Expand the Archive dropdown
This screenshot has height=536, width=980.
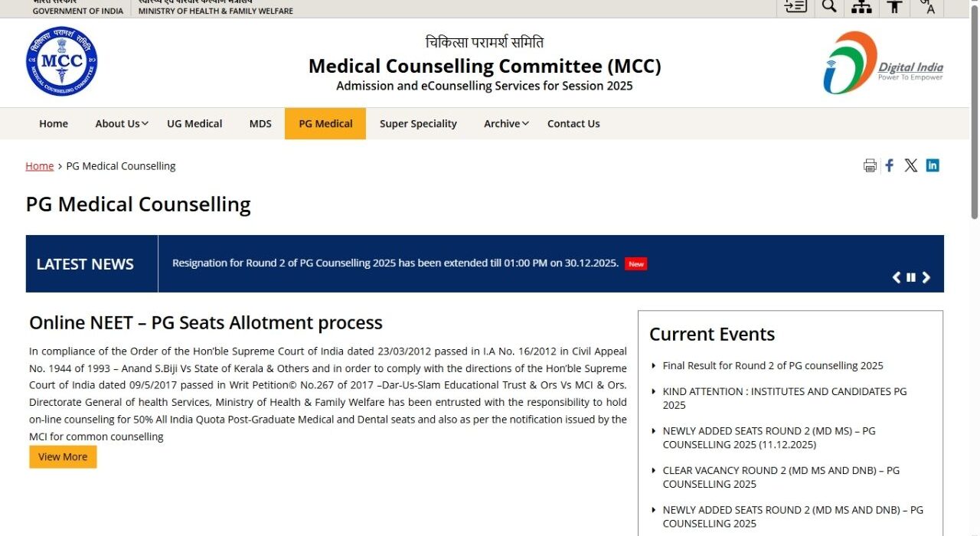pyautogui.click(x=505, y=123)
